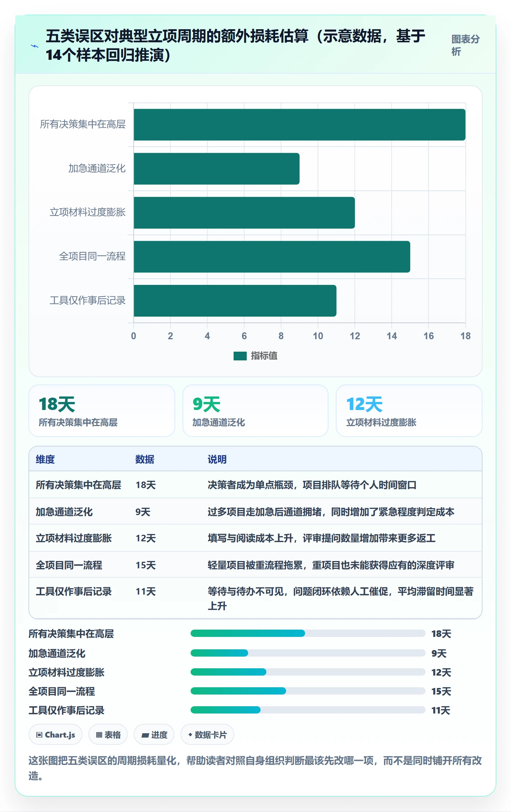
Task: Click the 维度 column header
Action: [45, 459]
